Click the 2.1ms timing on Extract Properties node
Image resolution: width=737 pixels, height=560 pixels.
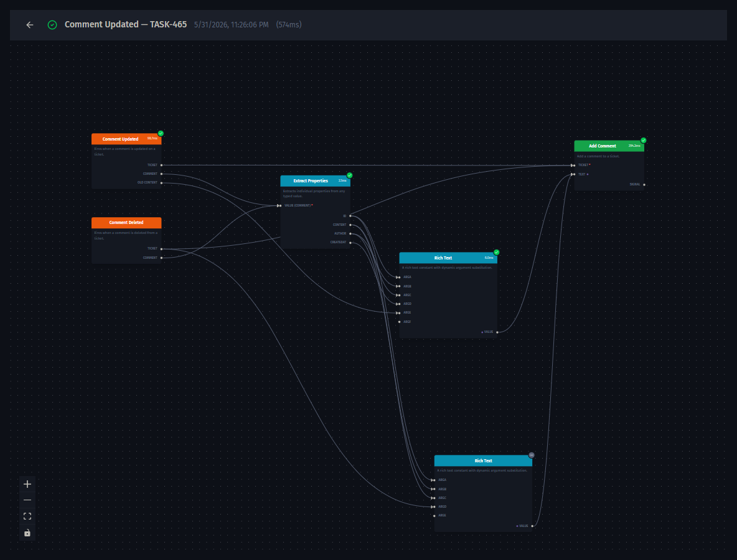(x=342, y=180)
